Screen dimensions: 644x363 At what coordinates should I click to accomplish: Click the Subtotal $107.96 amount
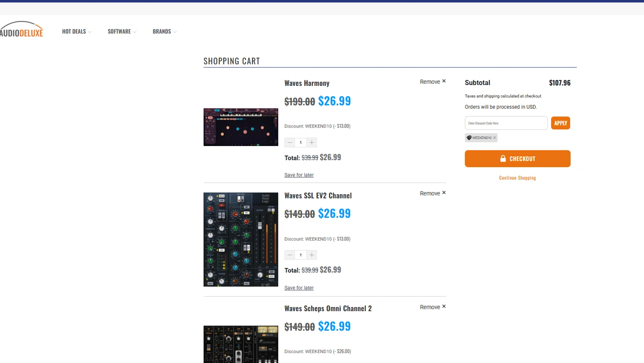click(x=560, y=83)
